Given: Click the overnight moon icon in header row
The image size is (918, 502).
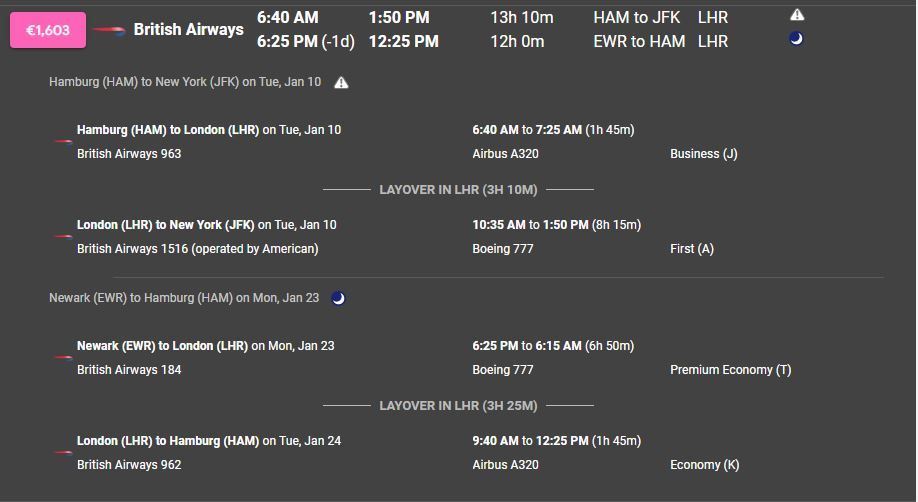Looking at the screenshot, I should click(796, 39).
